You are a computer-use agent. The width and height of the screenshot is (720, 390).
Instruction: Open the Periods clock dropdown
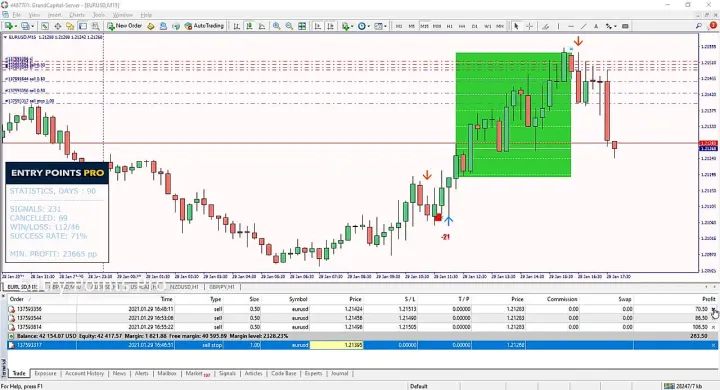click(363, 26)
